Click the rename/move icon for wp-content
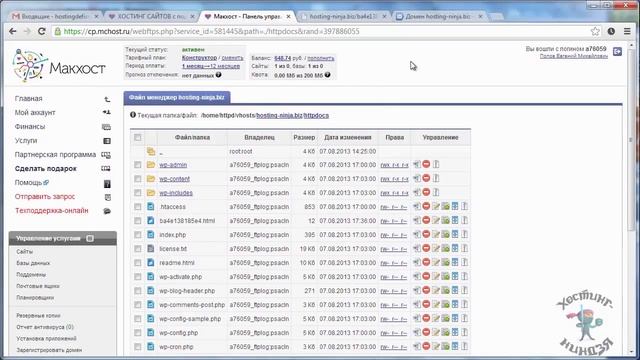This screenshot has width=640, height=360. pyautogui.click(x=417, y=179)
